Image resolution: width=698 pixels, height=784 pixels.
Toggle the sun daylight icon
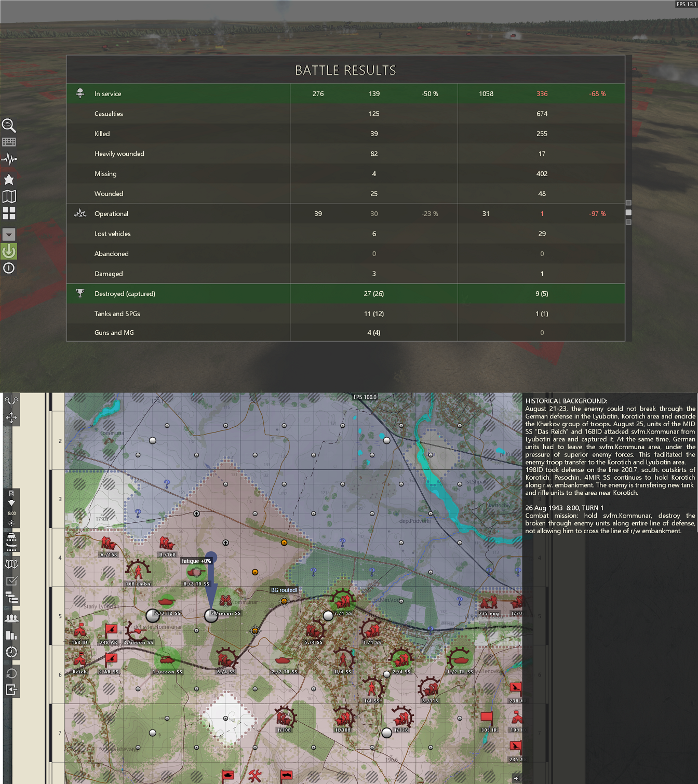coord(11,523)
